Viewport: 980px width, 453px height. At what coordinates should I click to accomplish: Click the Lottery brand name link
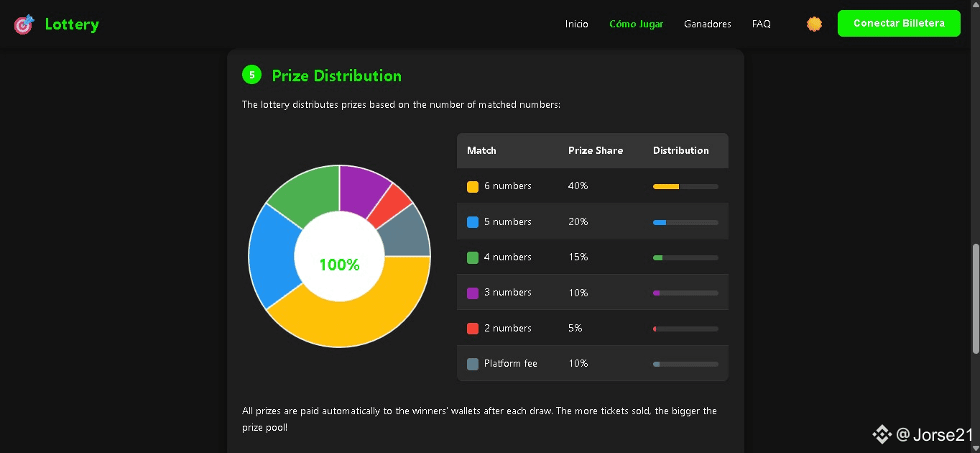point(72,24)
